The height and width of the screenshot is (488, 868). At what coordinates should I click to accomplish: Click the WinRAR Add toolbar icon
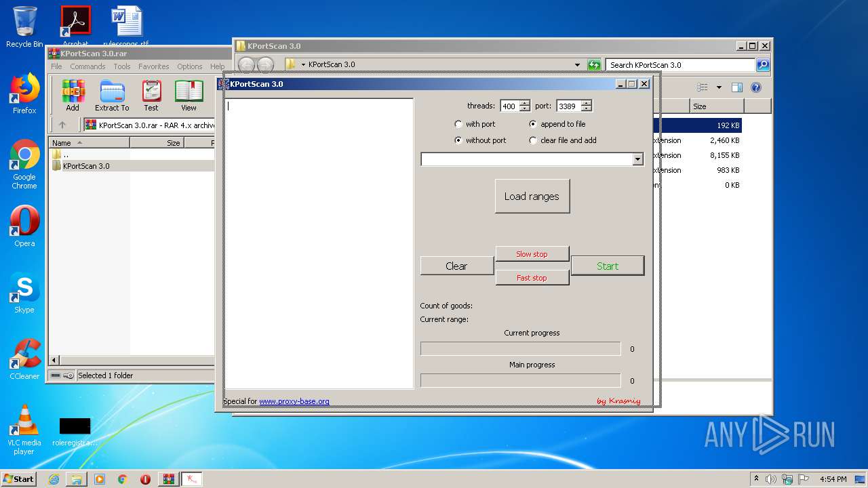(73, 95)
